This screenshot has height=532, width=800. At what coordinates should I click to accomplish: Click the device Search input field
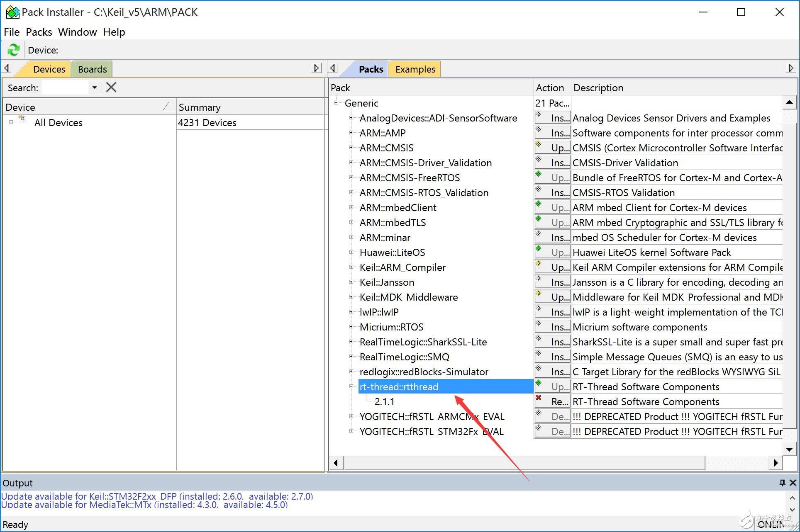(65, 87)
